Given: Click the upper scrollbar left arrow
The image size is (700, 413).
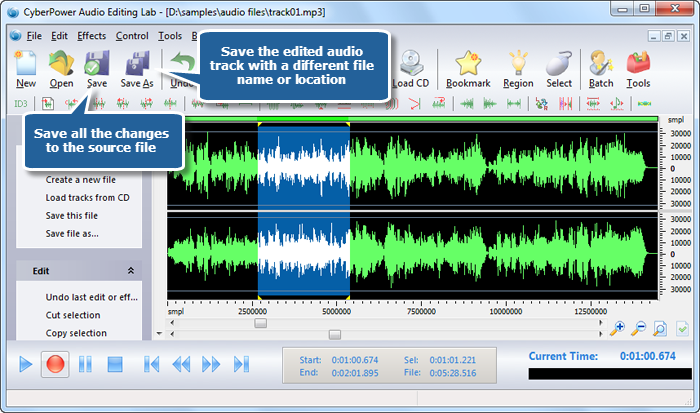Looking at the screenshot, I should click(x=172, y=323).
